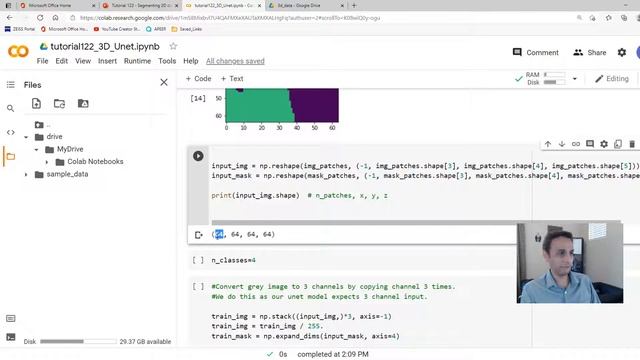Upload a file to session storage
Image resolution: width=640 pixels, height=360 pixels.
(x=36, y=103)
